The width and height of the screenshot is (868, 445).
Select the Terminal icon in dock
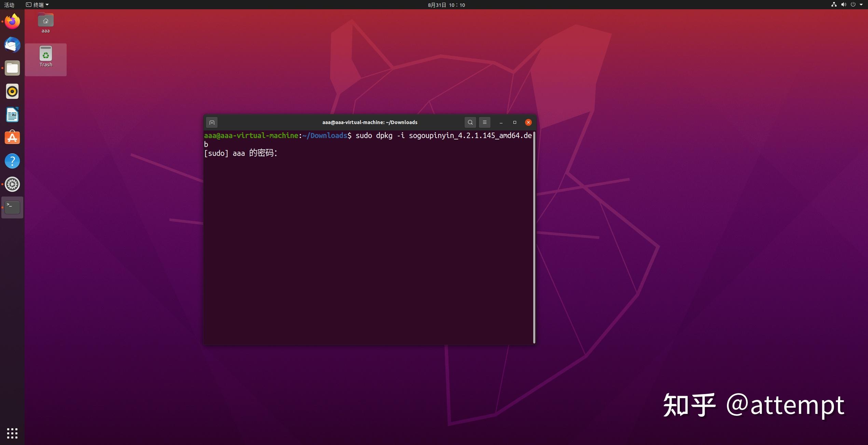coord(12,207)
